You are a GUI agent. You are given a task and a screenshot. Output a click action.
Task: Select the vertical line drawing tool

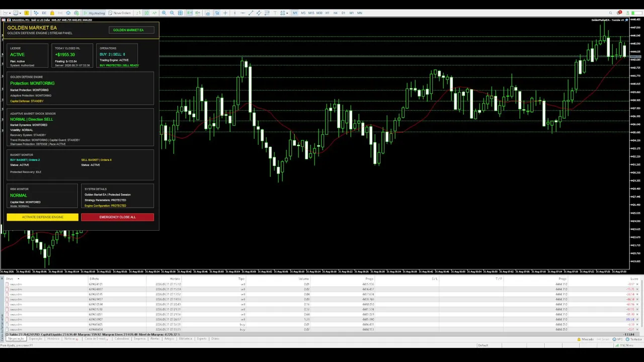(234, 13)
